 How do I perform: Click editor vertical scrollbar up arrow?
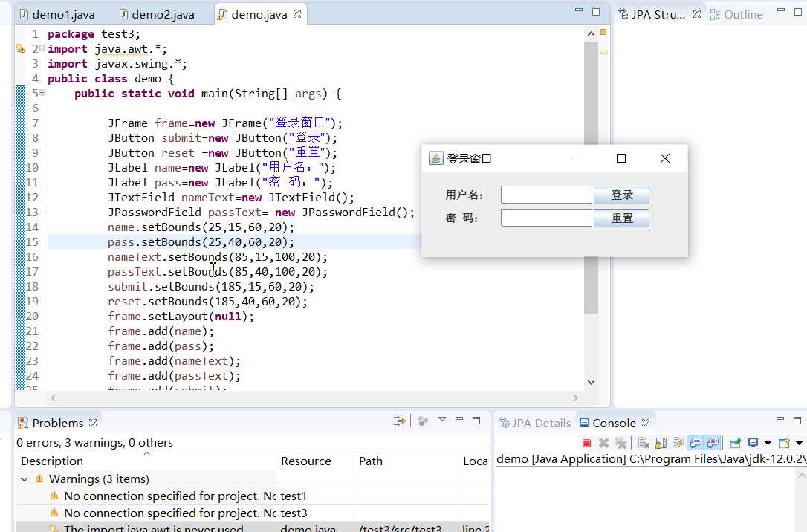pyautogui.click(x=591, y=34)
